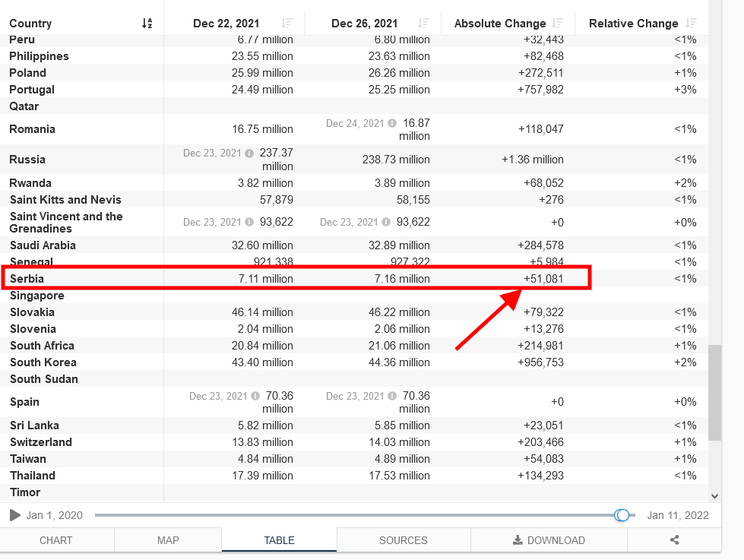
Task: Click the DOWNLOAD button
Action: point(549,540)
